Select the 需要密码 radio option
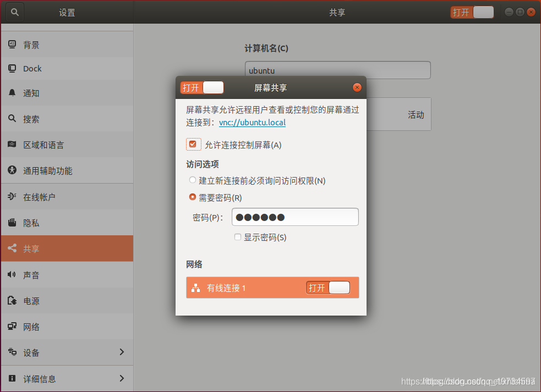This screenshot has width=541, height=392. tap(192, 197)
